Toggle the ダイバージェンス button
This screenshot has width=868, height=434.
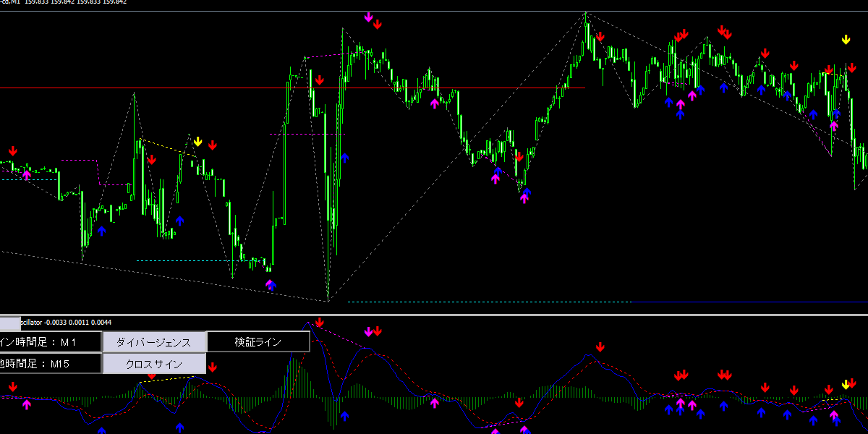point(154,341)
